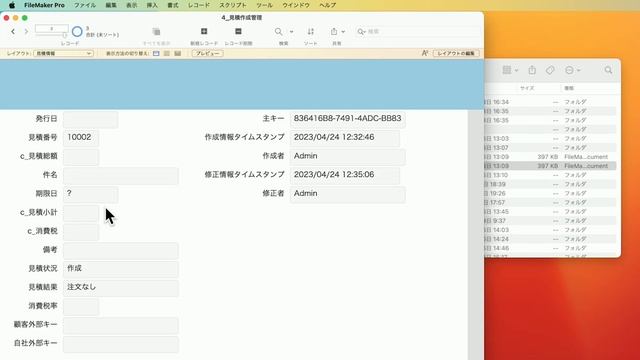Image resolution: width=640 pixels, height=360 pixels.
Task: Open the ツール menu
Action: point(264,5)
